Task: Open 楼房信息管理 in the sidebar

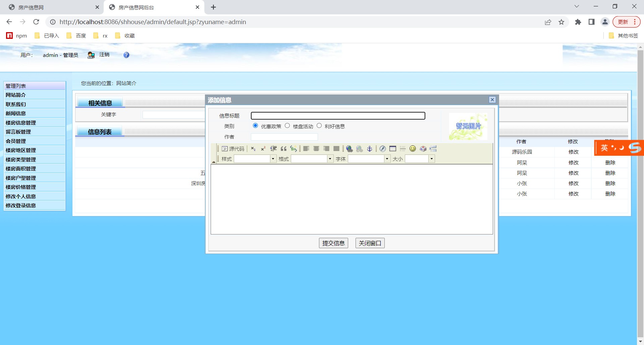Action: click(x=35, y=123)
